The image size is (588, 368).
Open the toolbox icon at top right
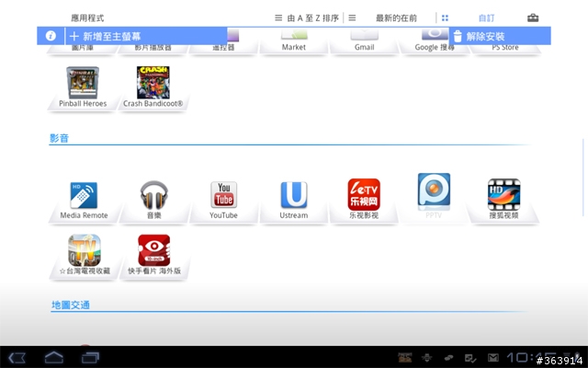tap(533, 17)
